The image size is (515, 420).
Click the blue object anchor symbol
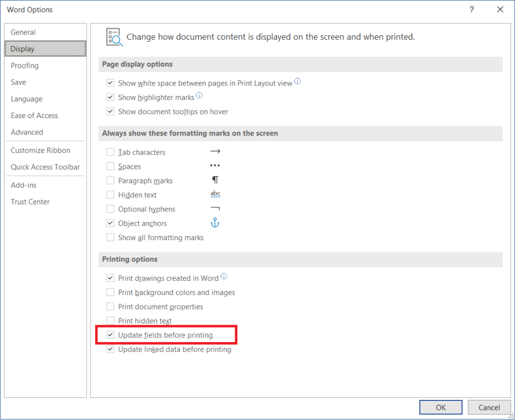(x=215, y=223)
